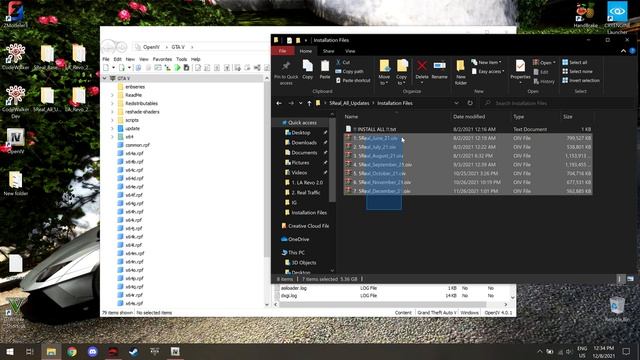Click the refresh button beside the address bar
640x360 pixels.
(470, 103)
